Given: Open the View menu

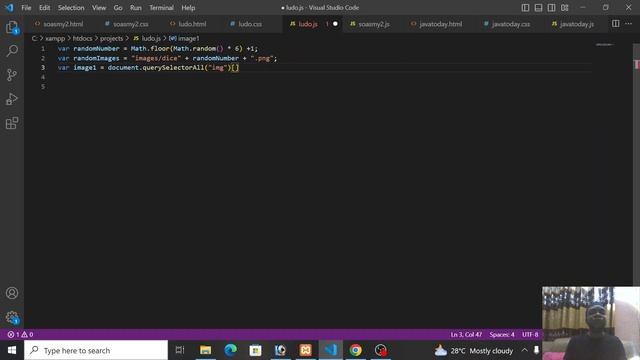Looking at the screenshot, I should [x=99, y=7].
